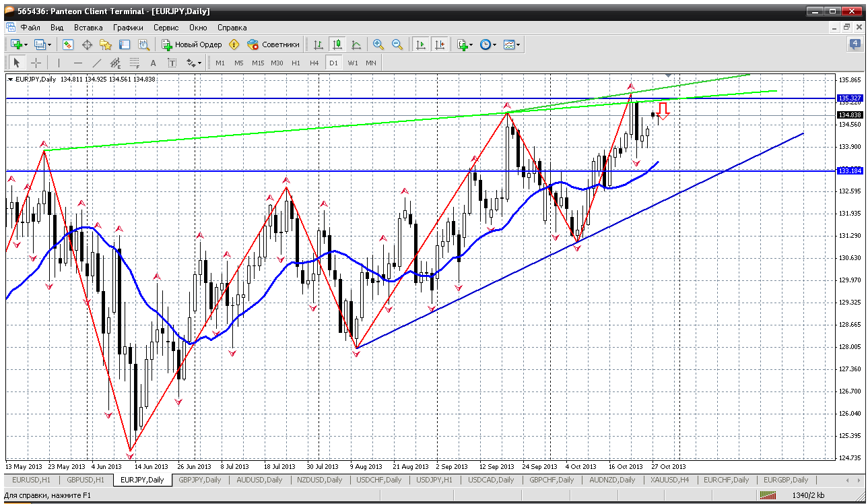This screenshot has width=868, height=504.
Task: Open the Графики menu
Action: [x=128, y=28]
